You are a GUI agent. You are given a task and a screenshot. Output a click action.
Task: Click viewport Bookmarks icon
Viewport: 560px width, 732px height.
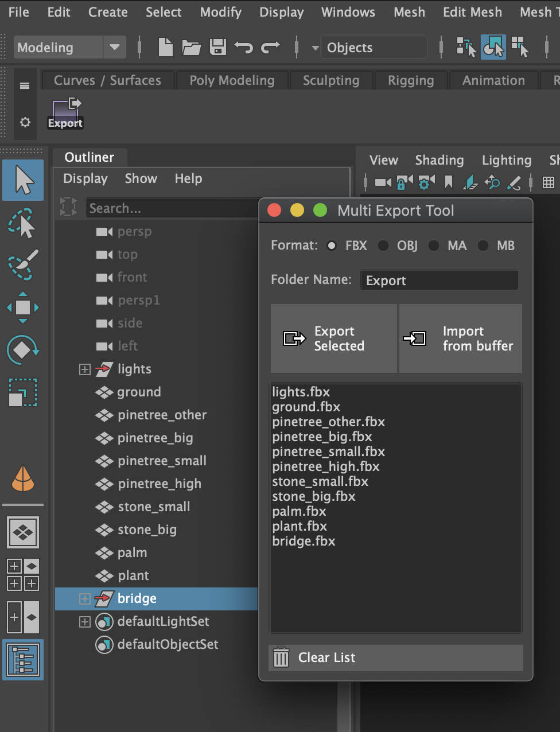(x=449, y=182)
